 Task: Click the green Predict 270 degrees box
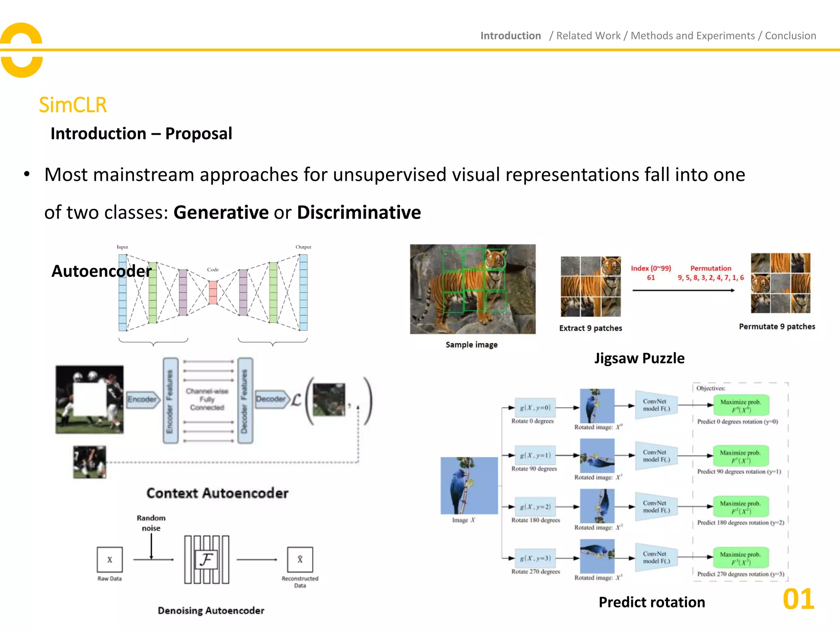point(741,558)
